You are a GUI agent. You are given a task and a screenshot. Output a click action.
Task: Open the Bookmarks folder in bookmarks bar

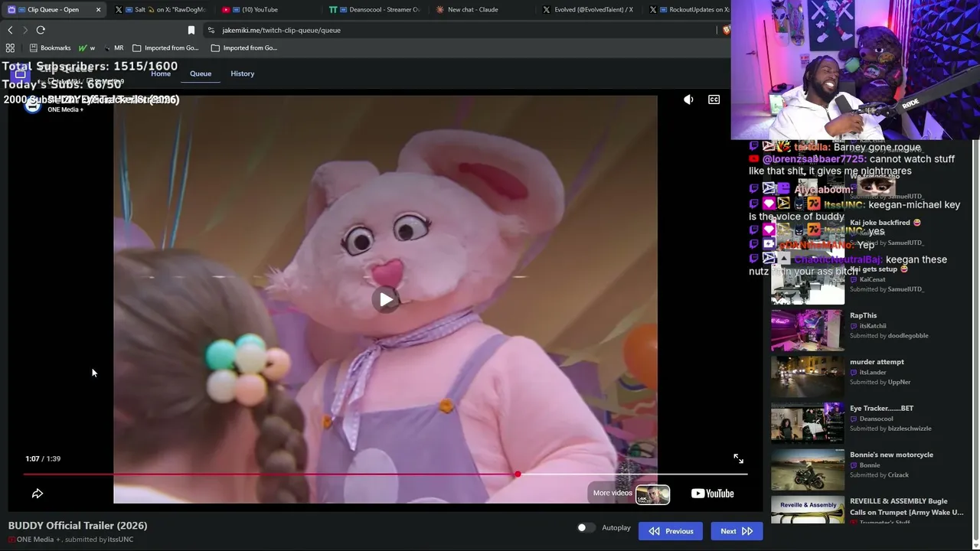[50, 47]
